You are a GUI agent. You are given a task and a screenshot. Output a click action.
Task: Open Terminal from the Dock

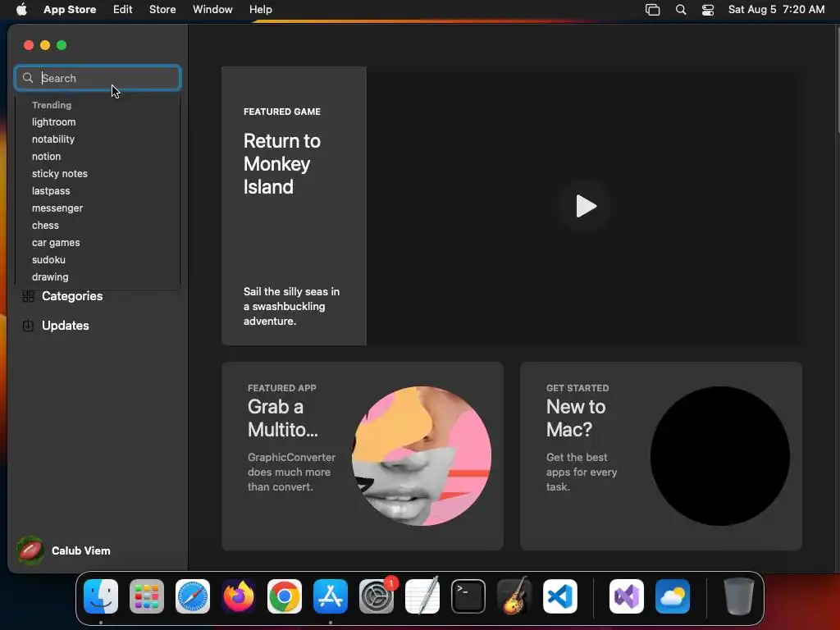(x=468, y=596)
